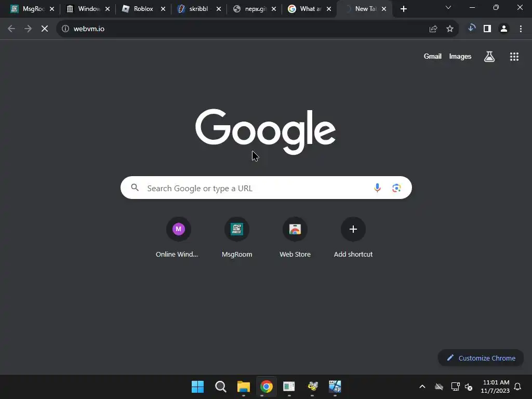Open network status in the tray

pos(455,387)
